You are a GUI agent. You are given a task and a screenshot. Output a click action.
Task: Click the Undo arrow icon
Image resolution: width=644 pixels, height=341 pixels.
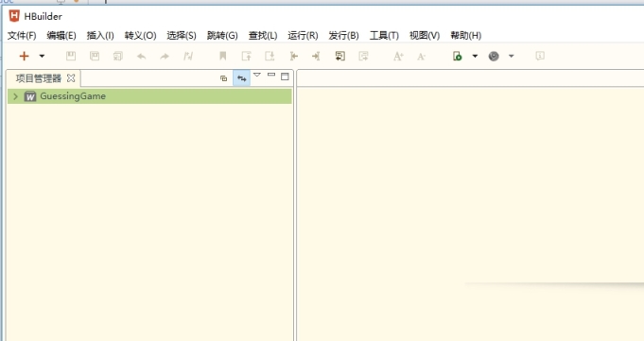tap(141, 57)
